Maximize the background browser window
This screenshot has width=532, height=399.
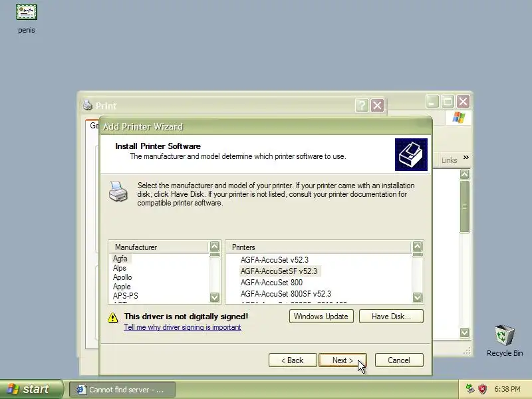448,101
